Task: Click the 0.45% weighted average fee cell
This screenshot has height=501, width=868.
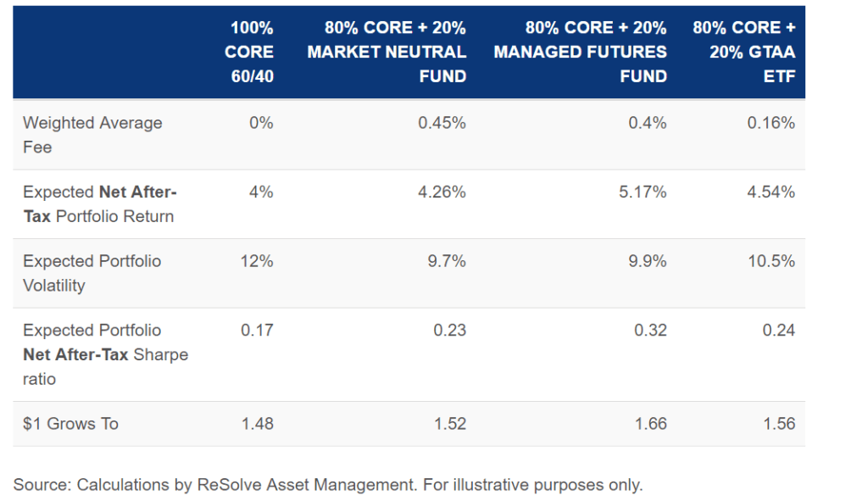Action: point(442,123)
